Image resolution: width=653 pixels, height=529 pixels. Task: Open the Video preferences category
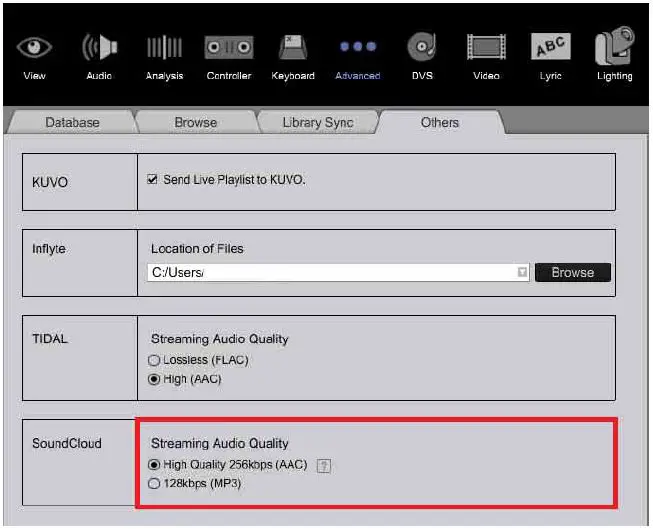486,57
